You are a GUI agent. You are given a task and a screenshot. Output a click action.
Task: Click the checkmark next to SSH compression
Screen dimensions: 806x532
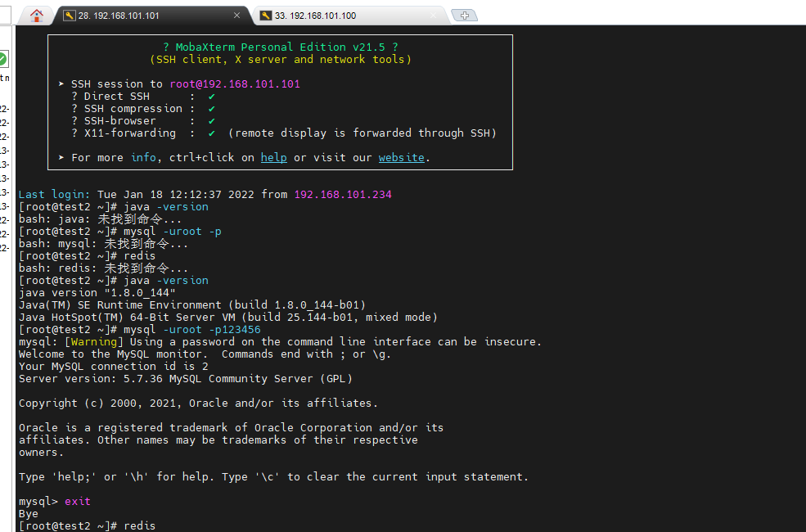point(211,109)
